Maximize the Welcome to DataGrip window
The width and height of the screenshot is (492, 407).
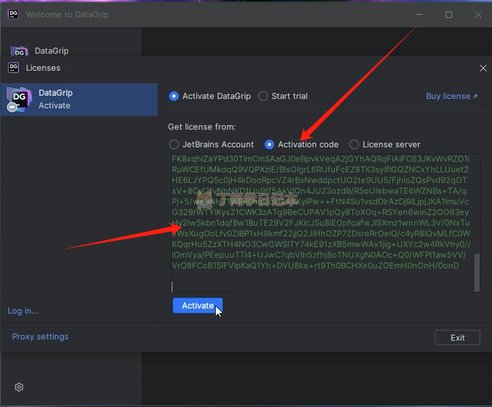pos(449,15)
